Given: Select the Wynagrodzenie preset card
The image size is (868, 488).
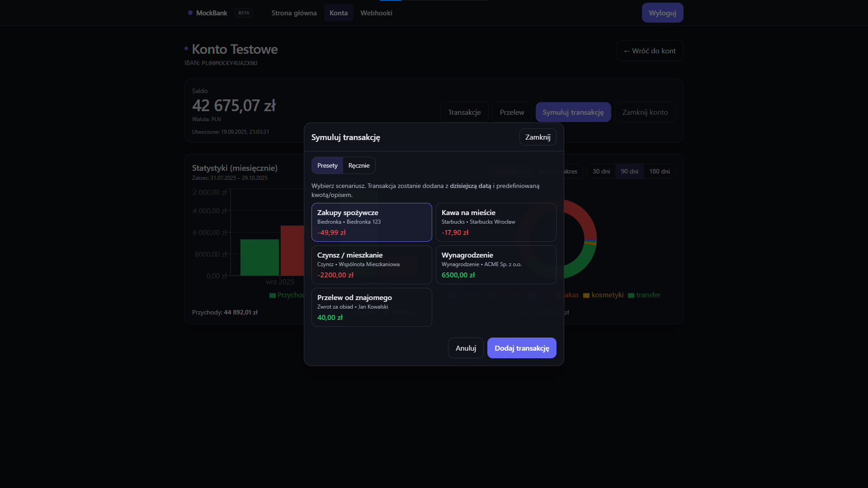Looking at the screenshot, I should click(x=496, y=265).
